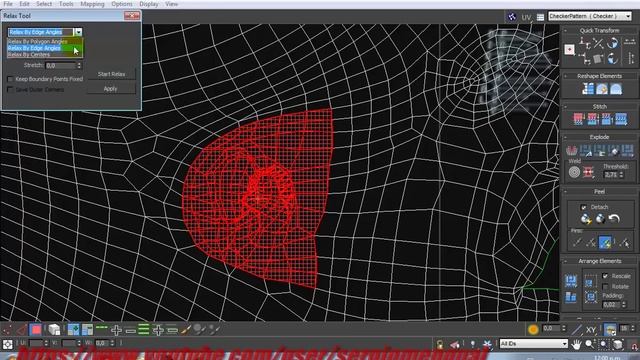Click the Weld selected red icon

coord(588,172)
